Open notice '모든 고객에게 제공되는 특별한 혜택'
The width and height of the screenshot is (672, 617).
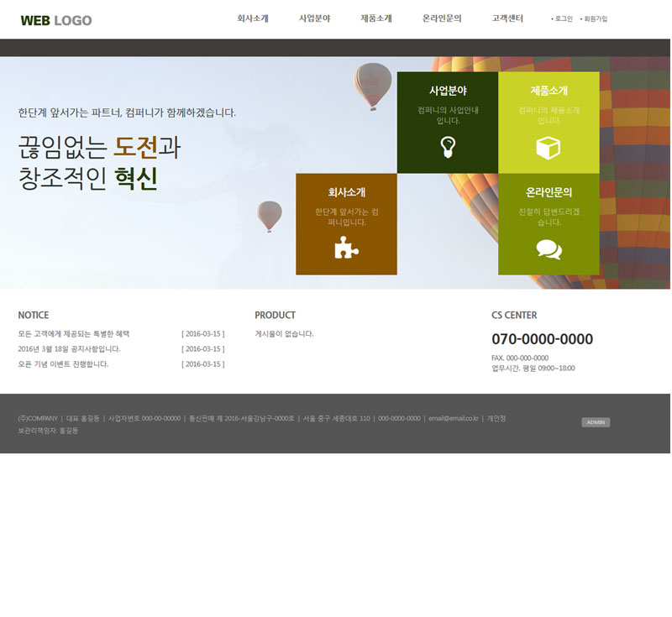tap(74, 333)
